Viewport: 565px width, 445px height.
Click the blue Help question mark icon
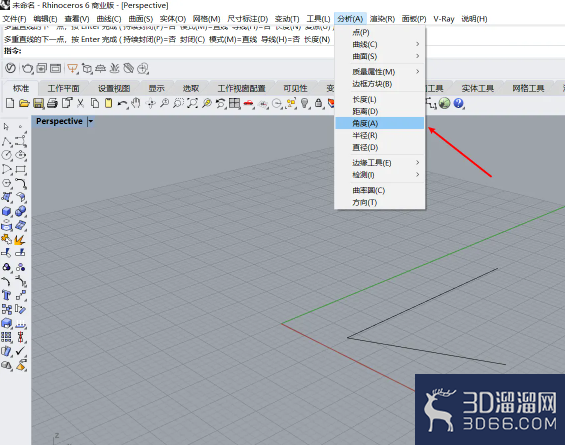pyautogui.click(x=458, y=103)
